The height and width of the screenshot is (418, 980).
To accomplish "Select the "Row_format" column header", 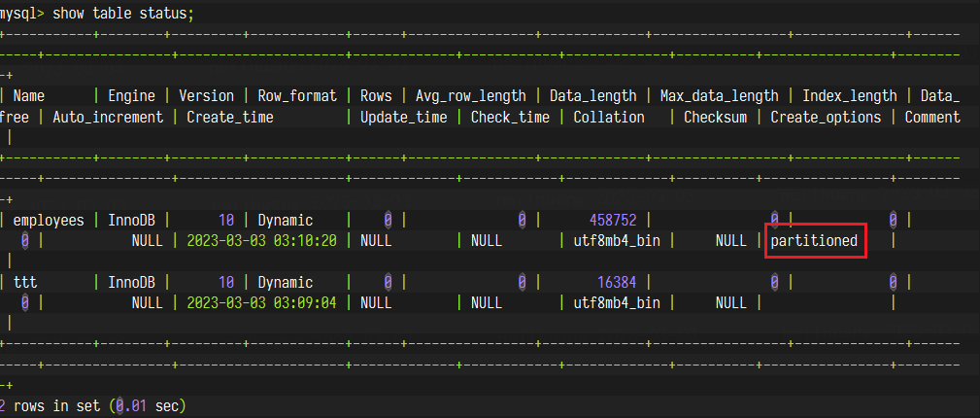I will 297,96.
